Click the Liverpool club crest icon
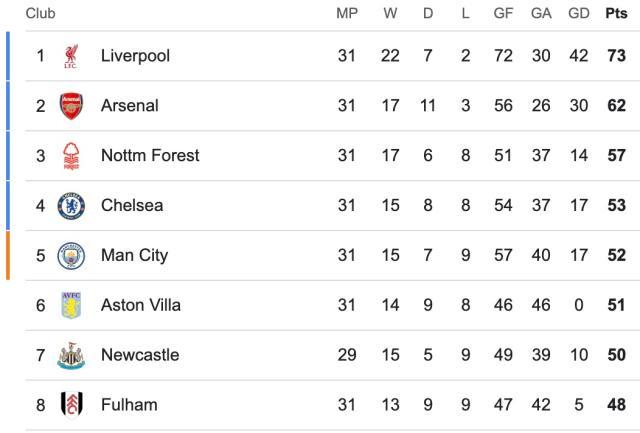 (x=71, y=56)
